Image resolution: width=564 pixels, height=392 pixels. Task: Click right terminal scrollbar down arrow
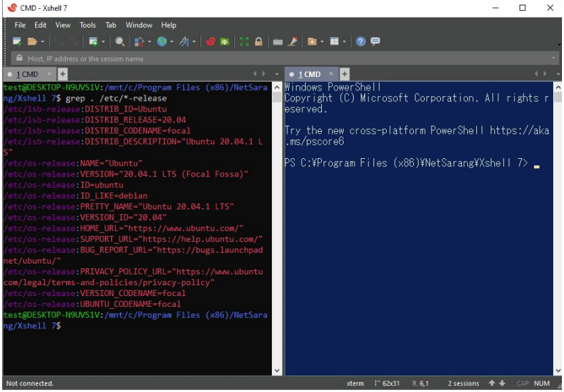[x=558, y=370]
